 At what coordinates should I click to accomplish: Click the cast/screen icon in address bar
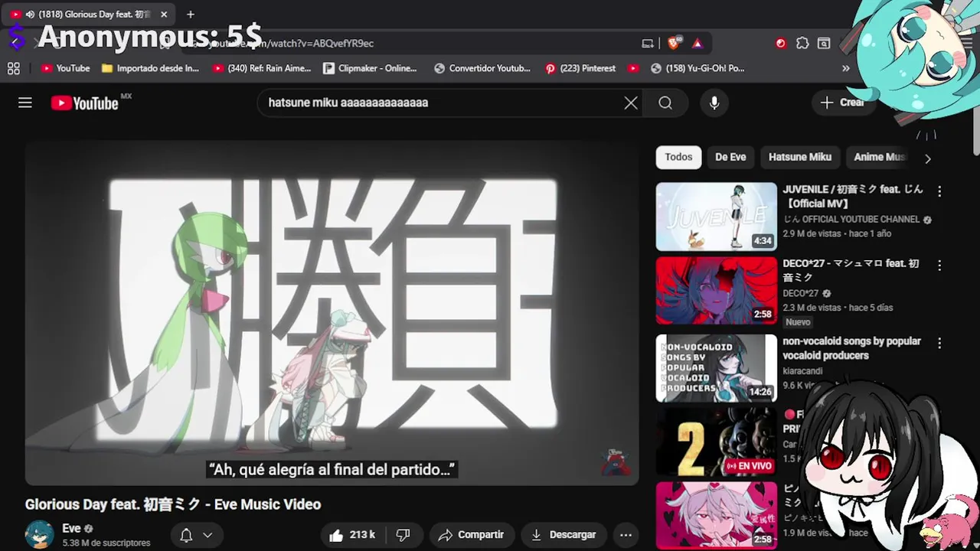pos(648,44)
